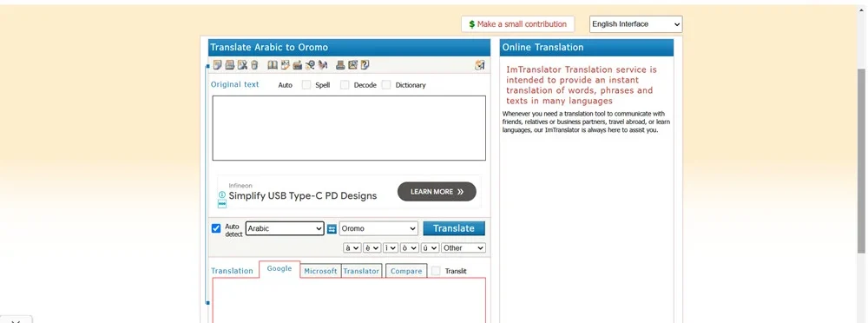Image resolution: width=868 pixels, height=323 pixels.
Task: Click the ad close icon below info icon
Action: click(x=222, y=204)
